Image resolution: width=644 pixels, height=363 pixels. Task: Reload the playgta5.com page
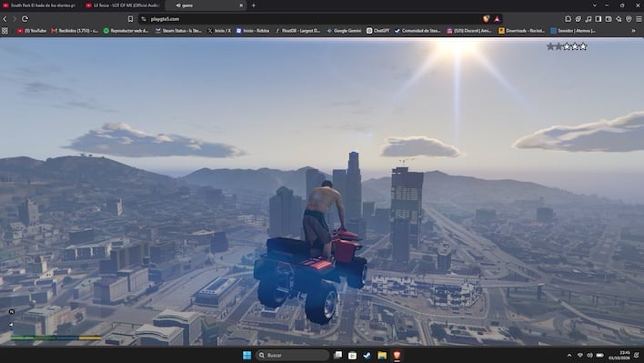(x=25, y=19)
